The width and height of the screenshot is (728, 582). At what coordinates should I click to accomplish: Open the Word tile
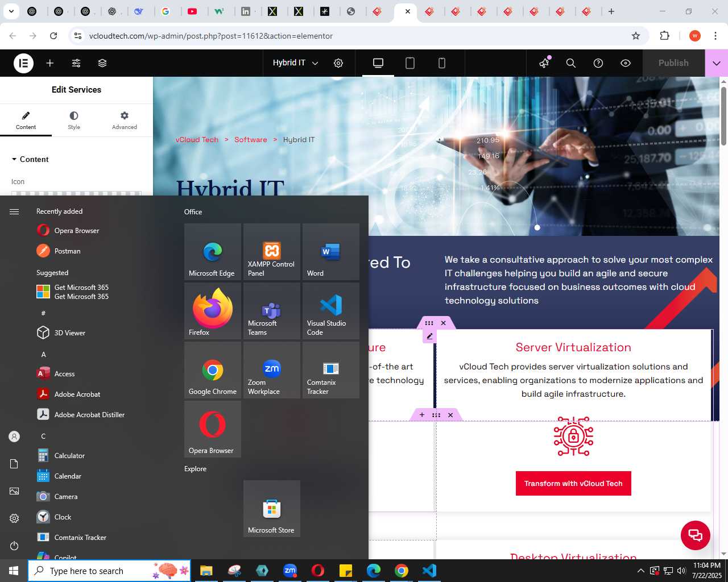pos(331,252)
